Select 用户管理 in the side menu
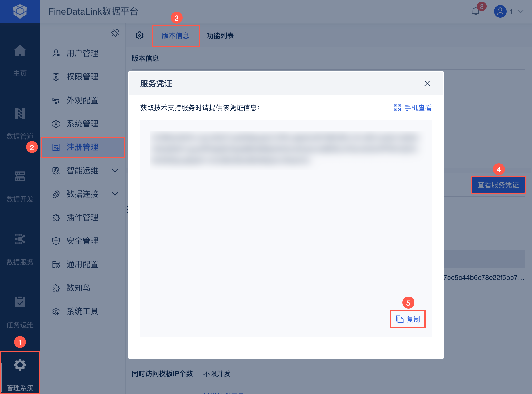 tap(82, 53)
